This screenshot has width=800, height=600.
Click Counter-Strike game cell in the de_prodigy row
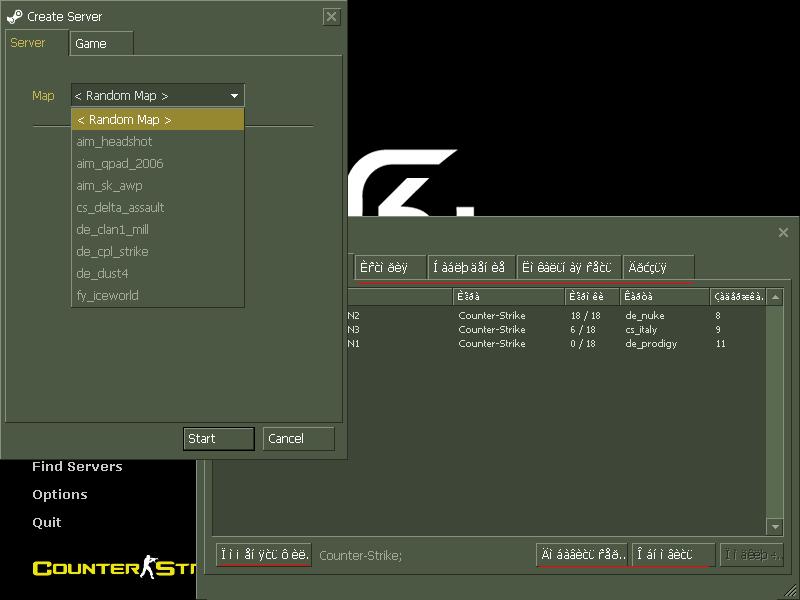[492, 343]
